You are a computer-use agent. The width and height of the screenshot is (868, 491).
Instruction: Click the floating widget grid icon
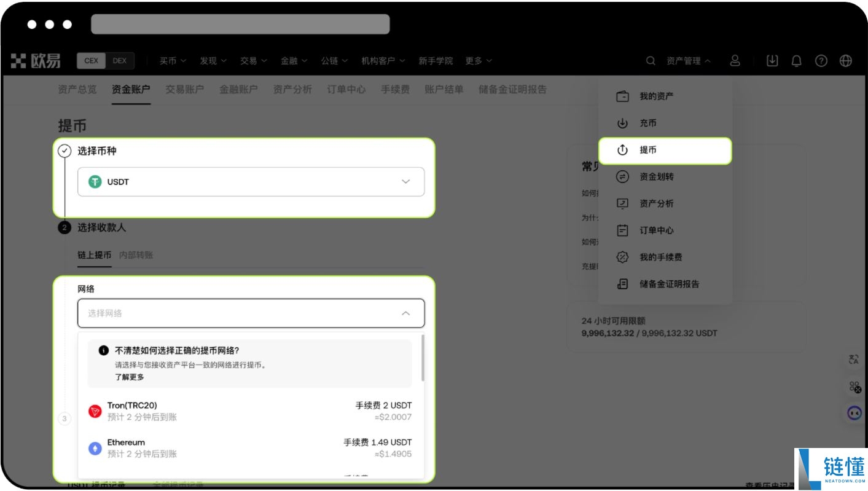pos(854,387)
